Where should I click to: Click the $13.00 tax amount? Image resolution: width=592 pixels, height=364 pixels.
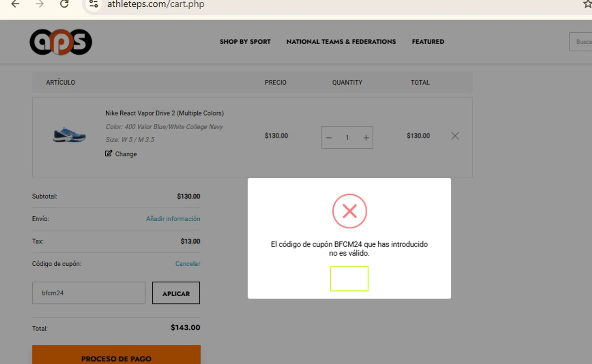(x=191, y=241)
